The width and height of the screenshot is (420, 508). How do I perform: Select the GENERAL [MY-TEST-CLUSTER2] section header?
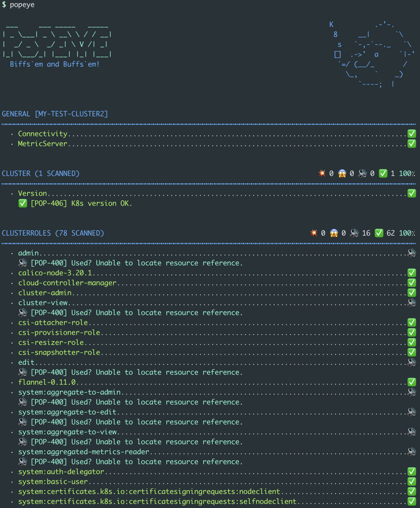pyautogui.click(x=55, y=114)
